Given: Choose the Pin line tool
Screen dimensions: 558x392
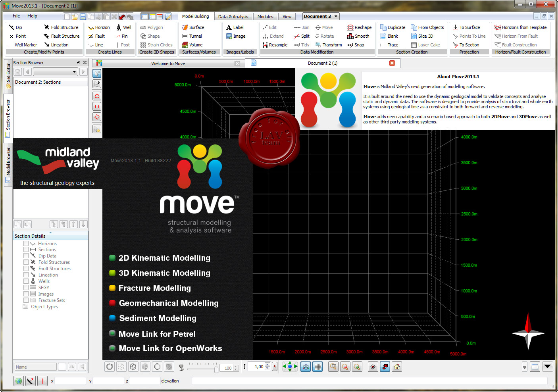Looking at the screenshot, I should [122, 36].
